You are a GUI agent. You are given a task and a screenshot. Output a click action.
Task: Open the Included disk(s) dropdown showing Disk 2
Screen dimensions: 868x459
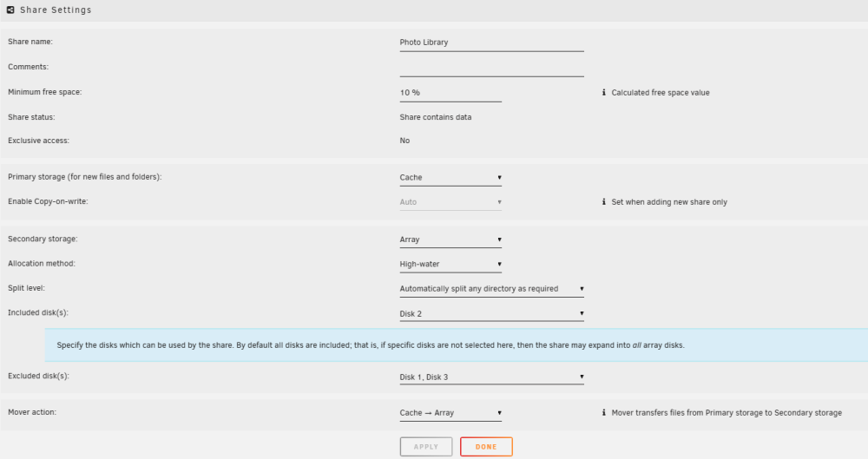pos(491,314)
